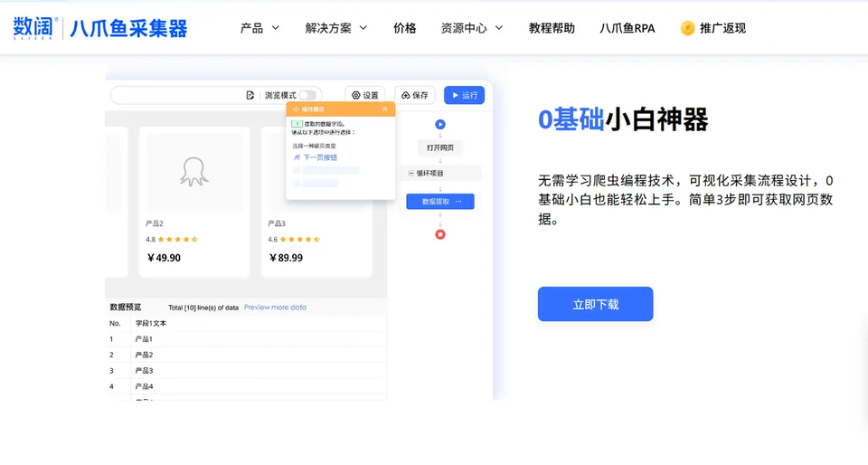
Task: Expand the 资源中心 dropdown chevron
Action: tap(499, 28)
